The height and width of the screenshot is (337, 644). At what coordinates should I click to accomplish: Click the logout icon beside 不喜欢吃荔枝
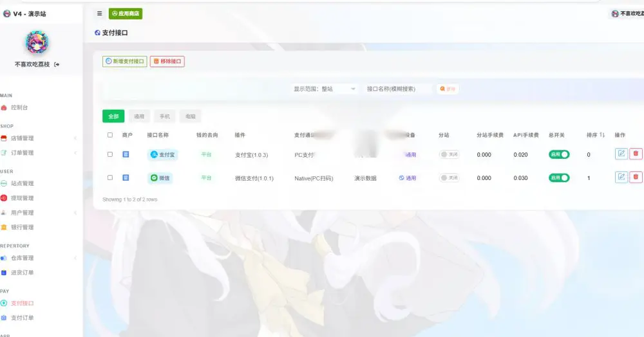(57, 64)
